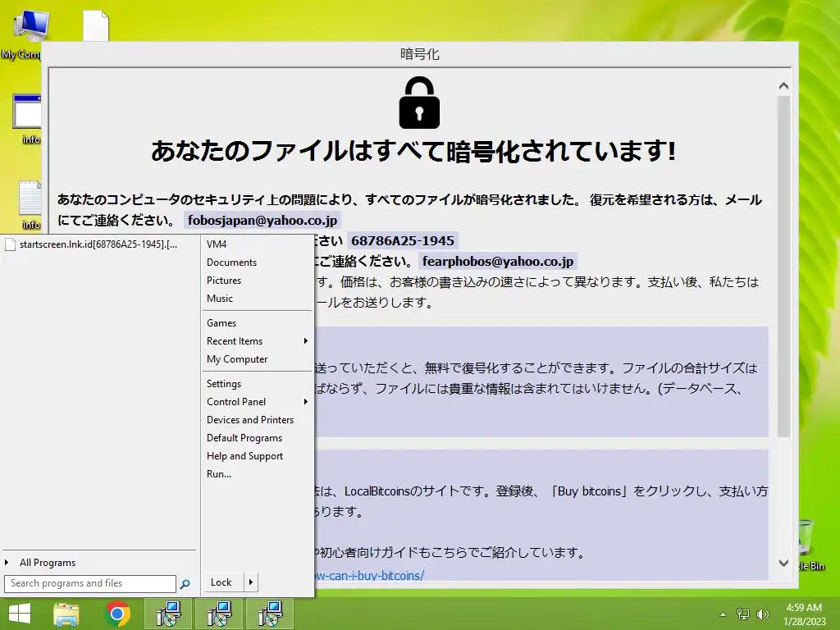Open Documents from Start menu
This screenshot has height=630, width=840.
231,262
